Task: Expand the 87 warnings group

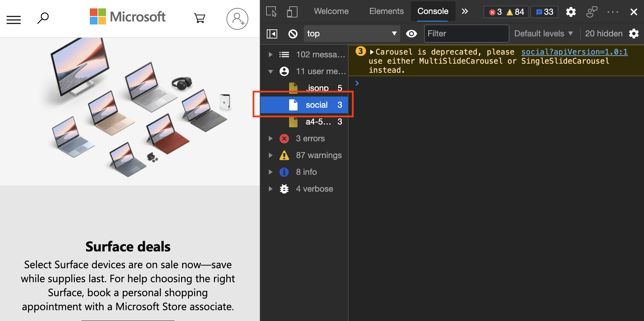Action: (x=270, y=155)
